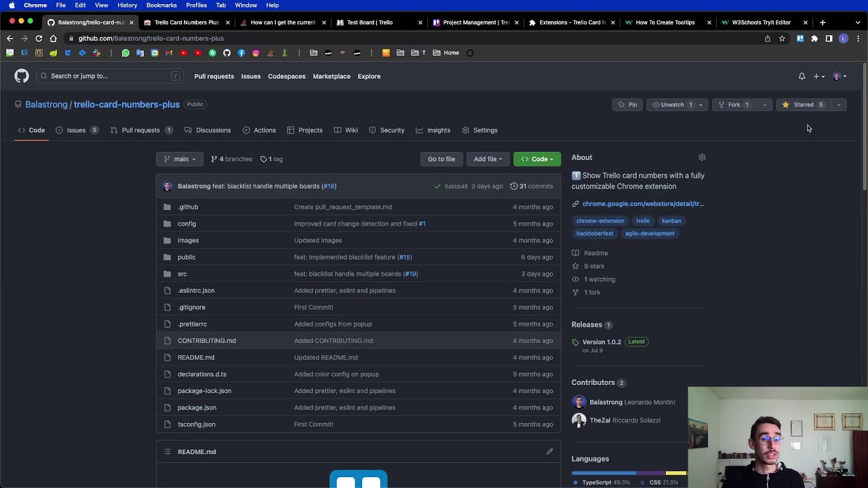Open the create new plus dropdown
Screen dimensions: 868x488
pyautogui.click(x=819, y=76)
